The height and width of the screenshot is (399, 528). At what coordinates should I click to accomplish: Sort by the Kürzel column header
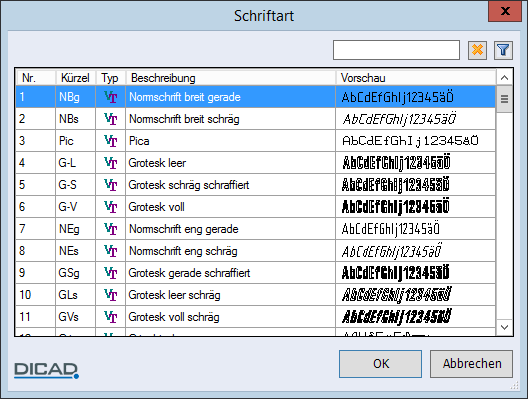(75, 78)
